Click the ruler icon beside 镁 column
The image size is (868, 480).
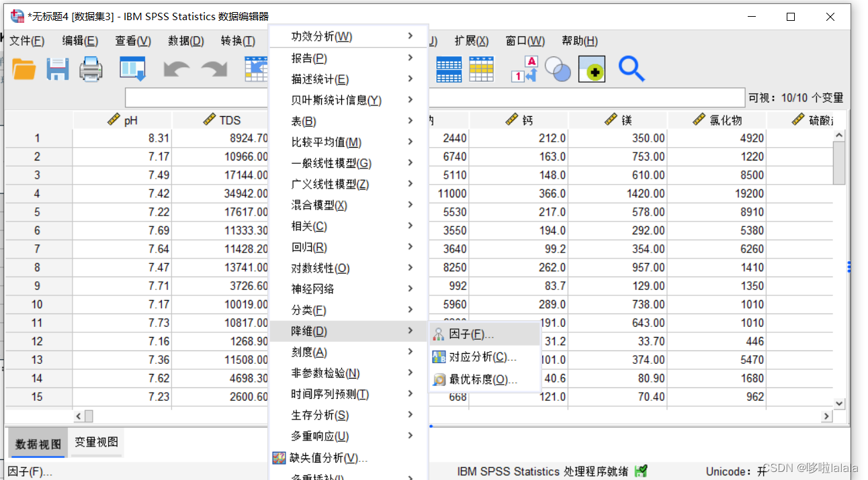pos(611,120)
